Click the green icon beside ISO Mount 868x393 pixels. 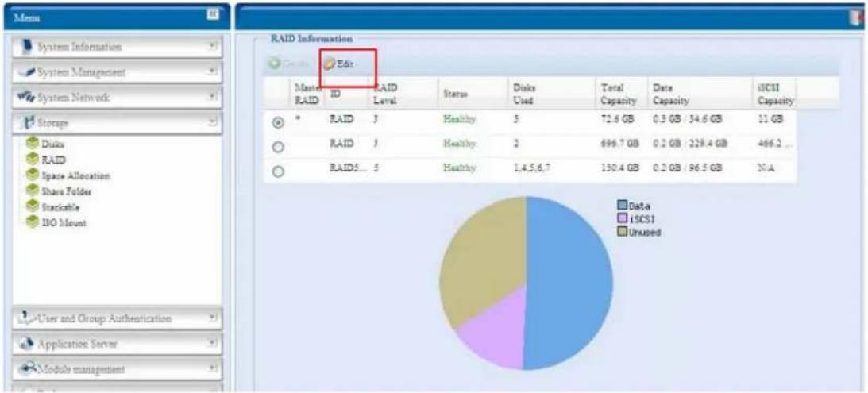tap(31, 223)
